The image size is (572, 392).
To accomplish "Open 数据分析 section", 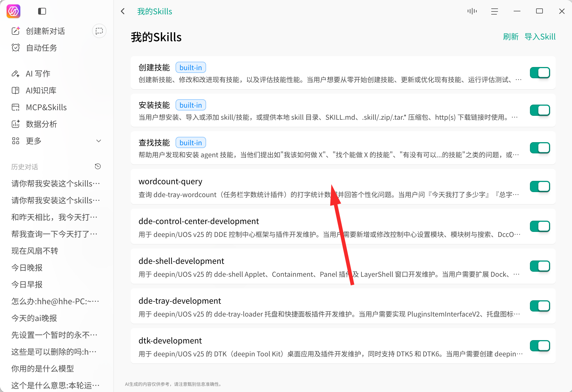I will point(41,124).
